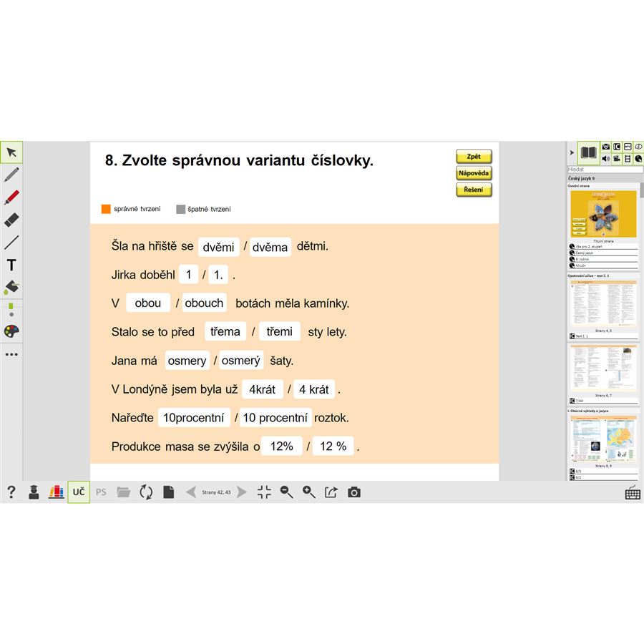The height and width of the screenshot is (644, 644).
Task: Choose answer option 'dvěma'
Action: (270, 247)
